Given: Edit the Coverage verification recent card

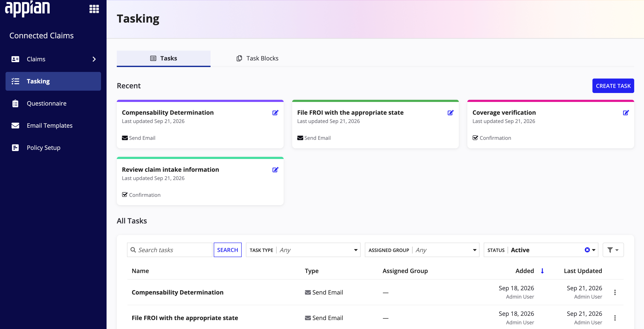Looking at the screenshot, I should click(x=626, y=113).
